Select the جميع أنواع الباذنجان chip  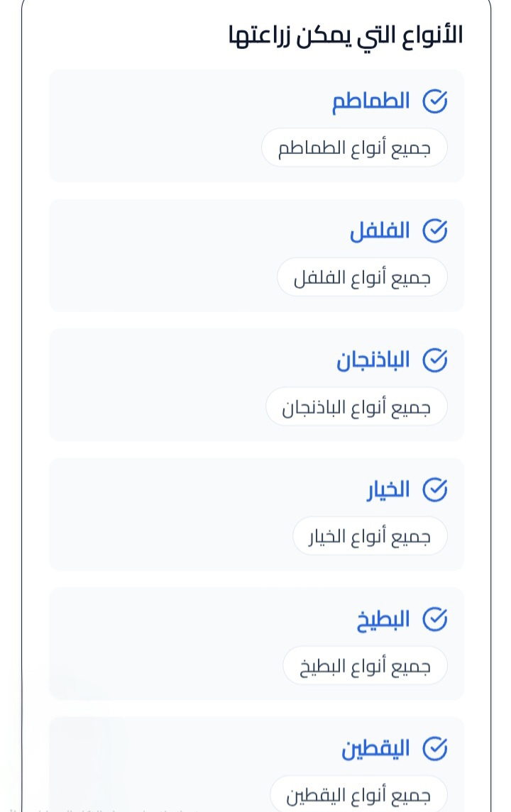click(356, 406)
